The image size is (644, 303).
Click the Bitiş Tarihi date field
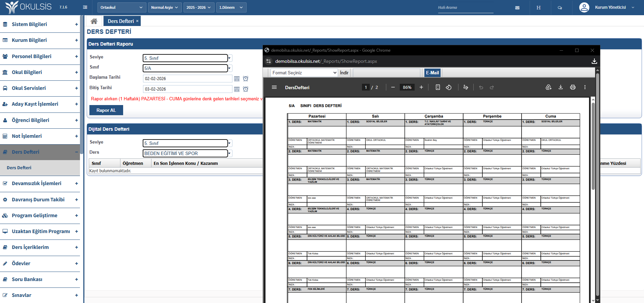(187, 89)
